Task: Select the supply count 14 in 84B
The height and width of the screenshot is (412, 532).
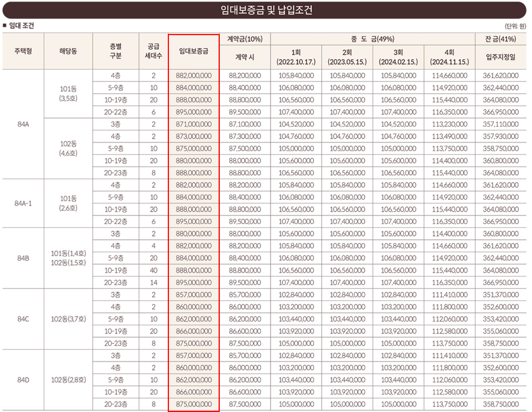Action: click(x=153, y=283)
